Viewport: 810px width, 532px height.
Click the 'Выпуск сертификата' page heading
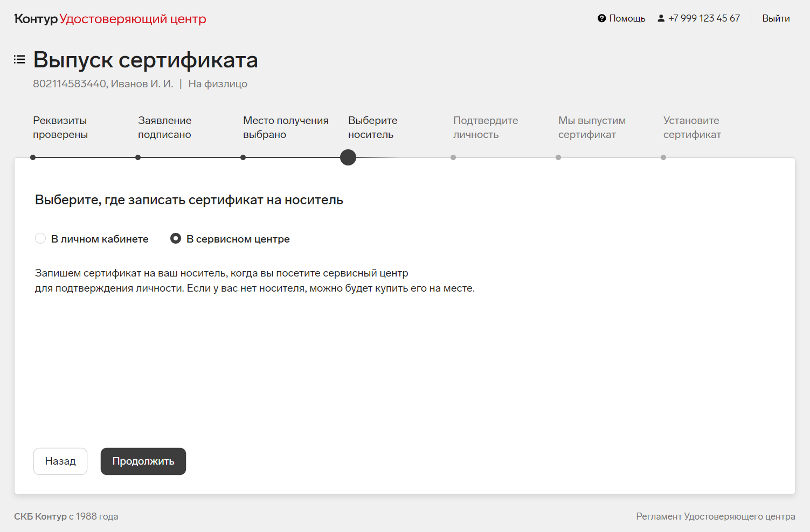146,59
